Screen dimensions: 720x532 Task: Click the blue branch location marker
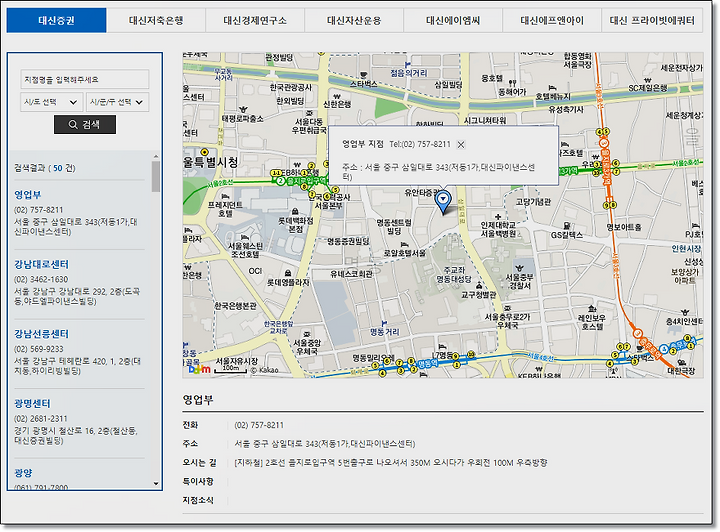pyautogui.click(x=443, y=202)
